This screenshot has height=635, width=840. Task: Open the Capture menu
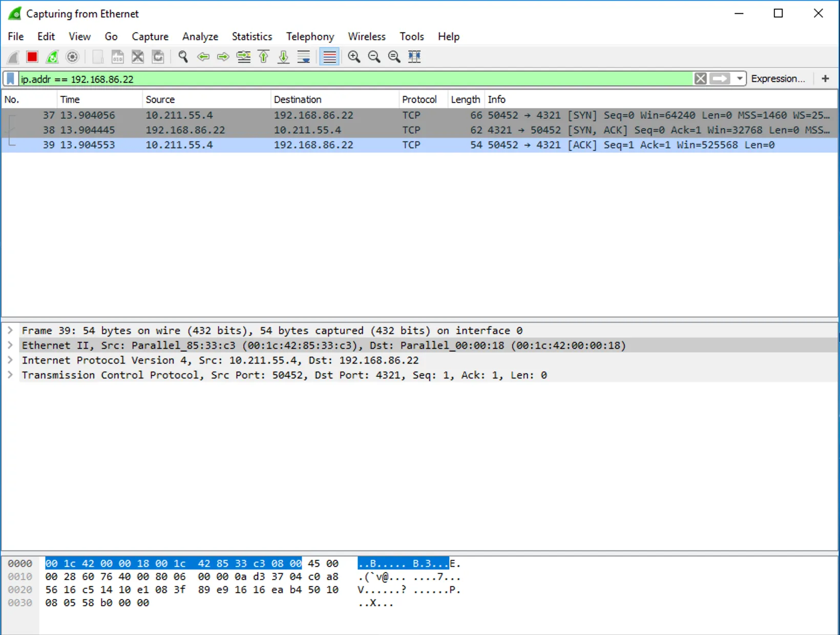(x=150, y=36)
